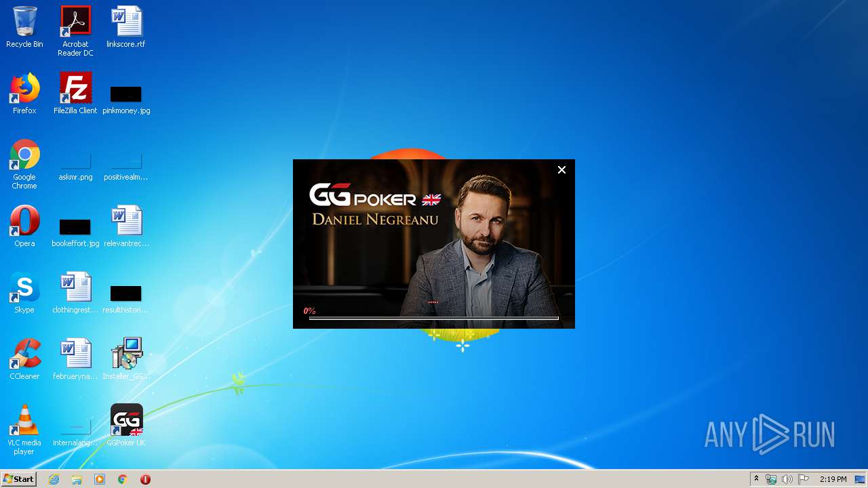Screen dimensions: 868x488
Task: Open Windows Media Player from taskbar
Action: [x=100, y=479]
